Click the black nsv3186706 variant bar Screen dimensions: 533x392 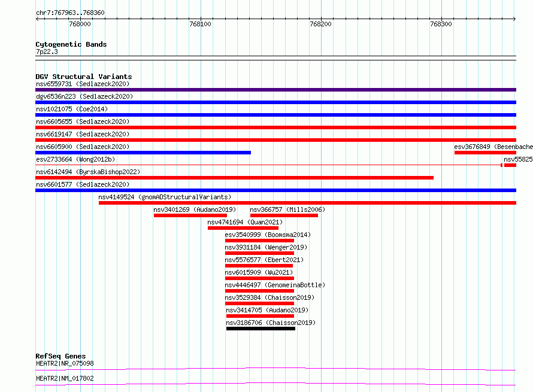(x=261, y=329)
